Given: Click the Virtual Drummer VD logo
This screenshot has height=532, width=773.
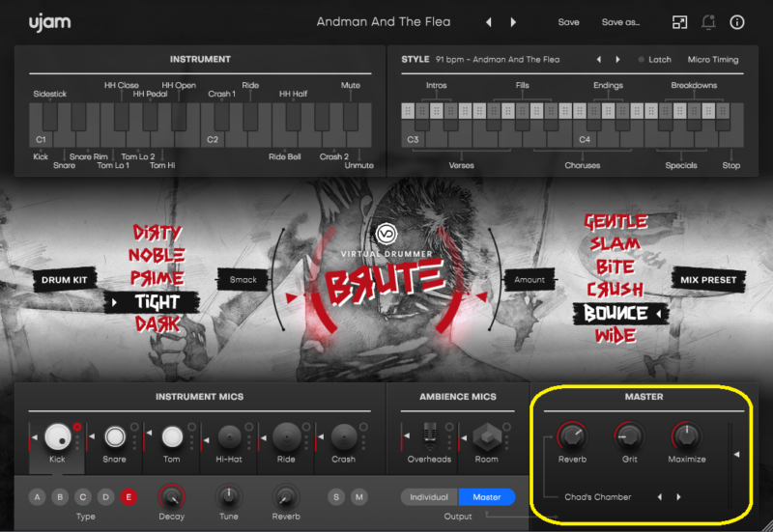Looking at the screenshot, I should tap(386, 234).
